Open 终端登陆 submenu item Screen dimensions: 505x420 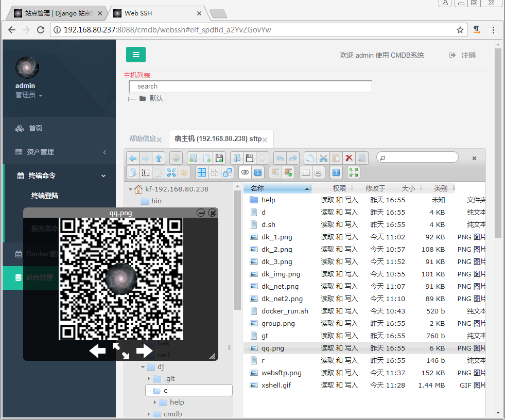(45, 196)
